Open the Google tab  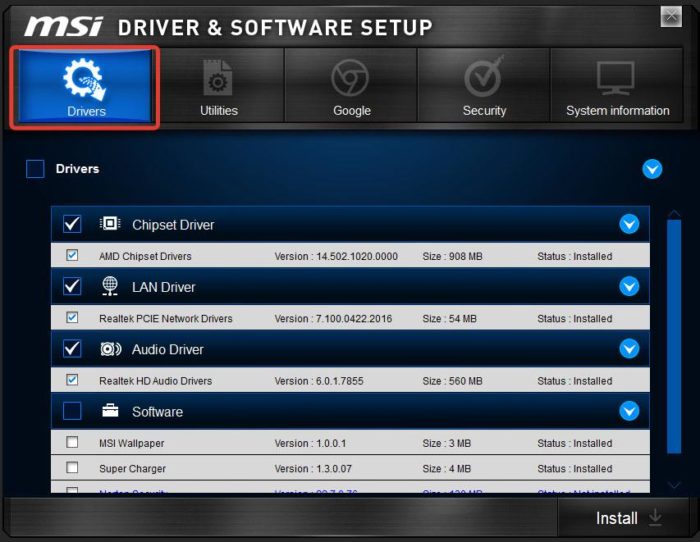tap(351, 85)
